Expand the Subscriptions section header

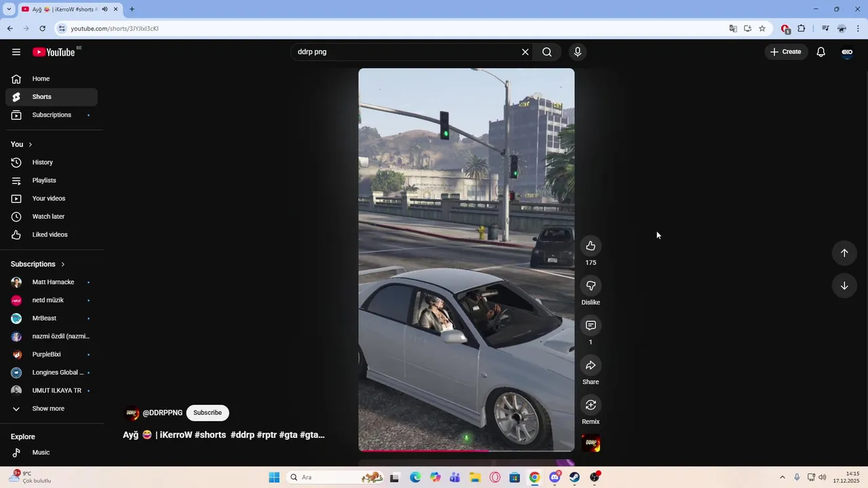(x=38, y=264)
